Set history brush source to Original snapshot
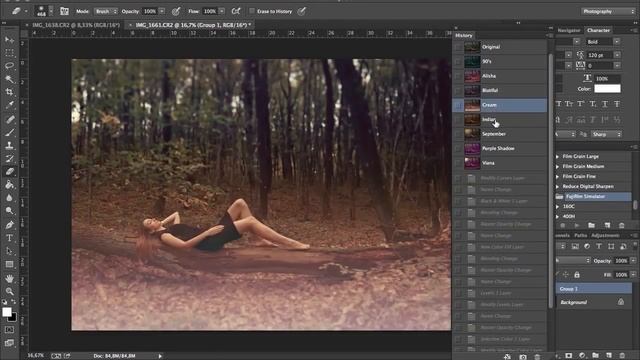This screenshot has height=360, width=640. coord(458,47)
